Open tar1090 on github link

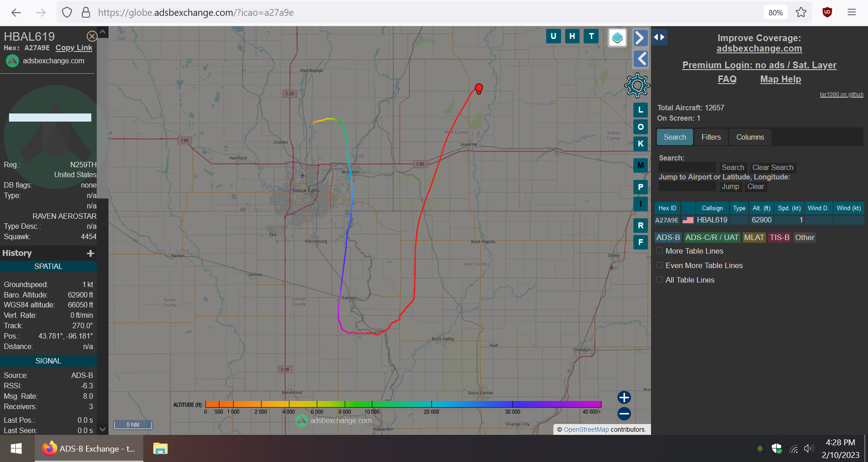point(841,94)
